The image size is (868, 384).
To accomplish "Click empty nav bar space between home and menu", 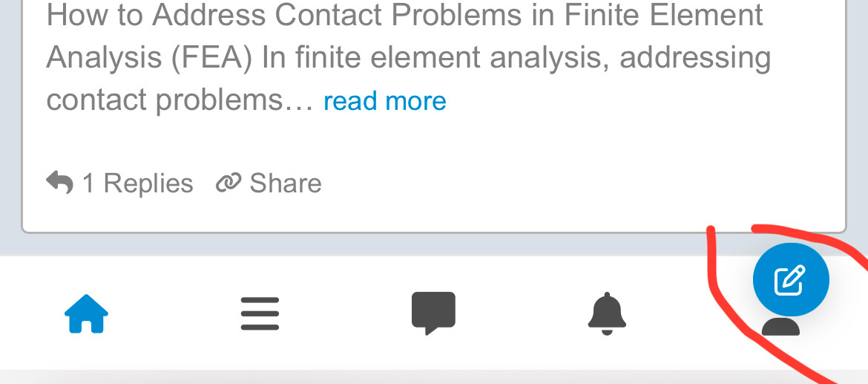I will (173, 313).
